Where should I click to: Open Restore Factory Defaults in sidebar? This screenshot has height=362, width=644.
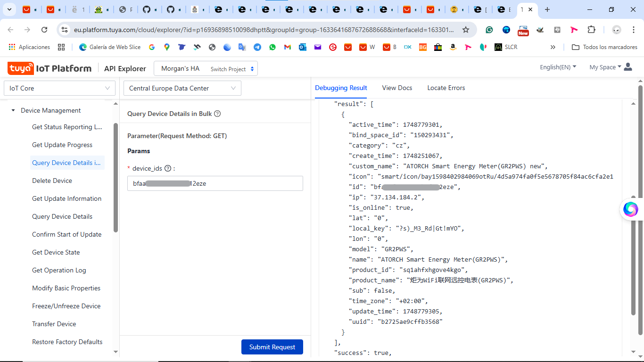pyautogui.click(x=67, y=342)
